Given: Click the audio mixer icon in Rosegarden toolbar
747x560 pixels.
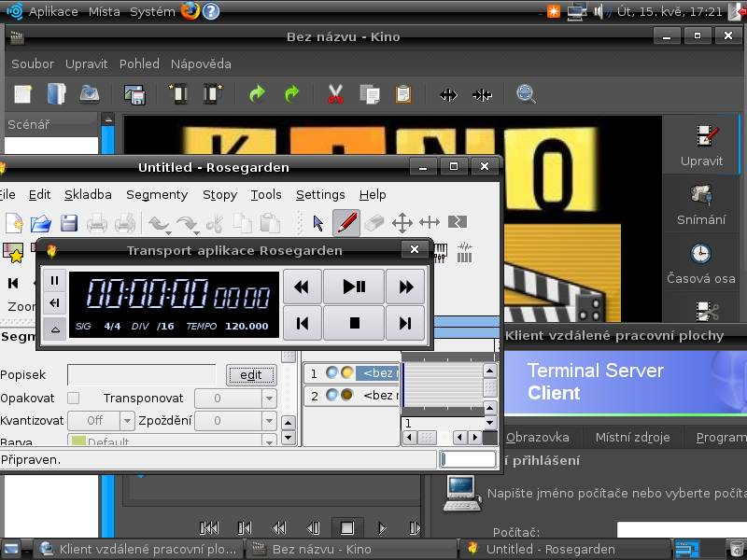Looking at the screenshot, I should [x=440, y=252].
